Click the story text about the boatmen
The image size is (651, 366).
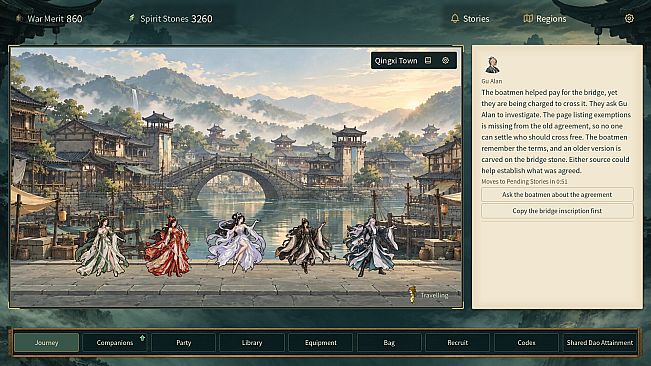pos(556,131)
